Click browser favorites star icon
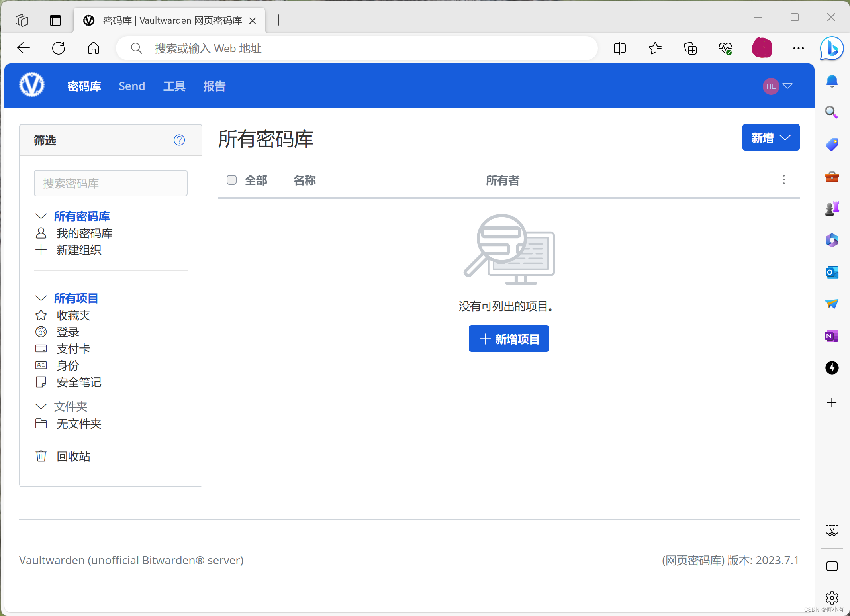The image size is (850, 616). coord(655,49)
